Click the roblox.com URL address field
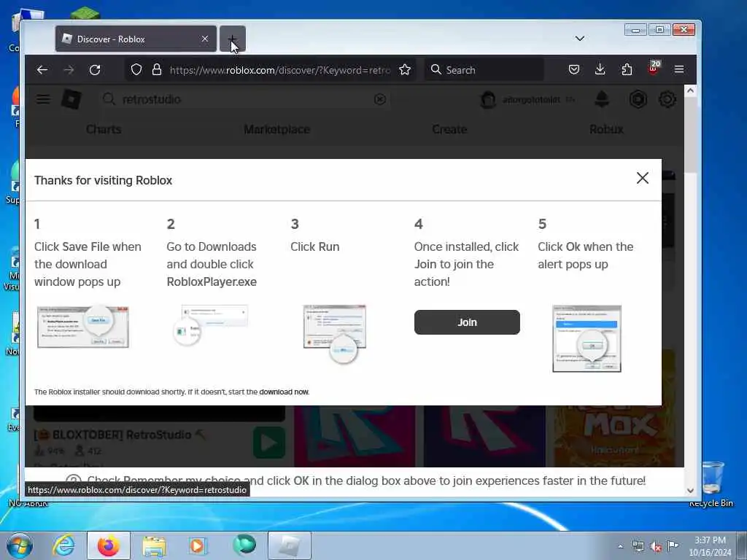The height and width of the screenshot is (560, 747). click(279, 70)
